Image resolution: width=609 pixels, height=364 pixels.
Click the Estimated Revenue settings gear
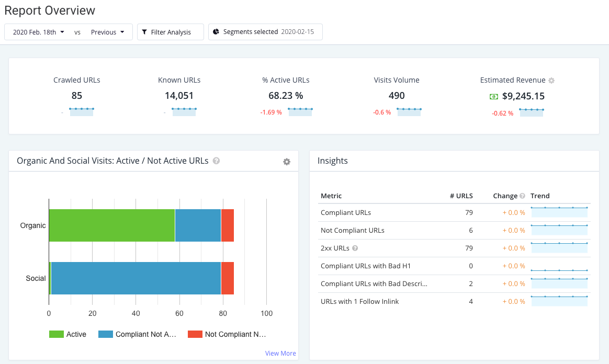pyautogui.click(x=551, y=81)
